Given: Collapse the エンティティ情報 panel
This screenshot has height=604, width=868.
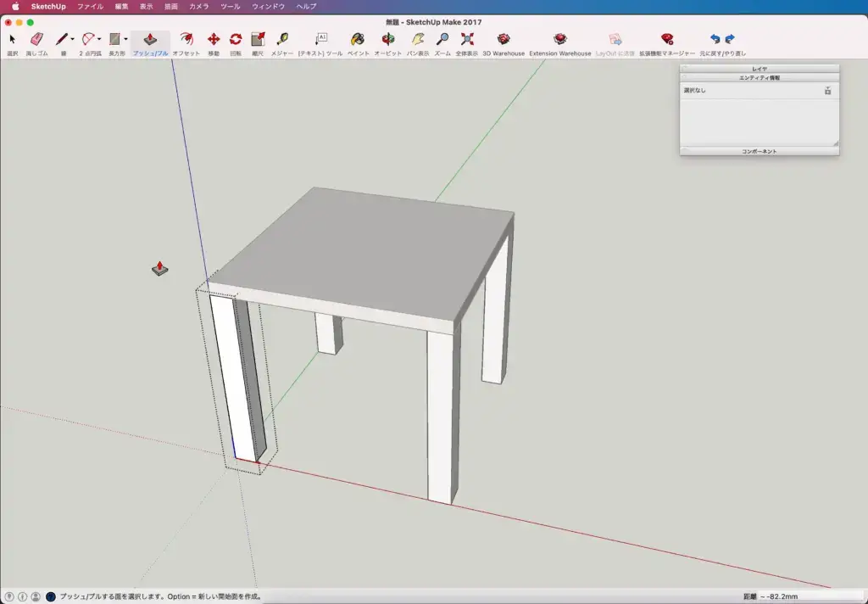Looking at the screenshot, I should tap(759, 77).
